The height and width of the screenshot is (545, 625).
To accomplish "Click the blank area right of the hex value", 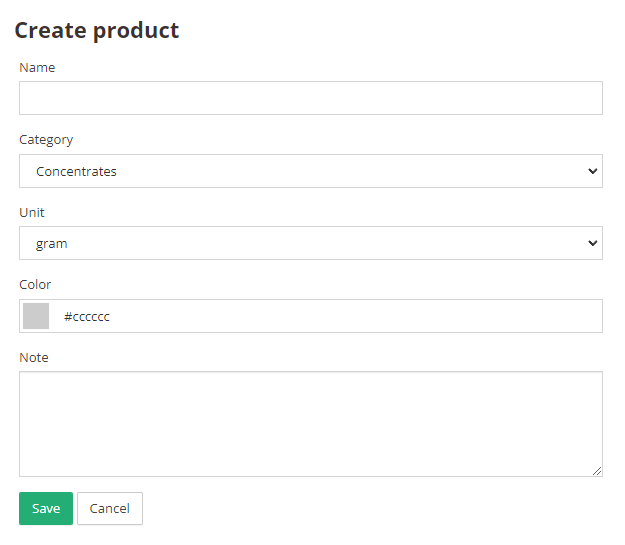I will pyautogui.click(x=355, y=316).
